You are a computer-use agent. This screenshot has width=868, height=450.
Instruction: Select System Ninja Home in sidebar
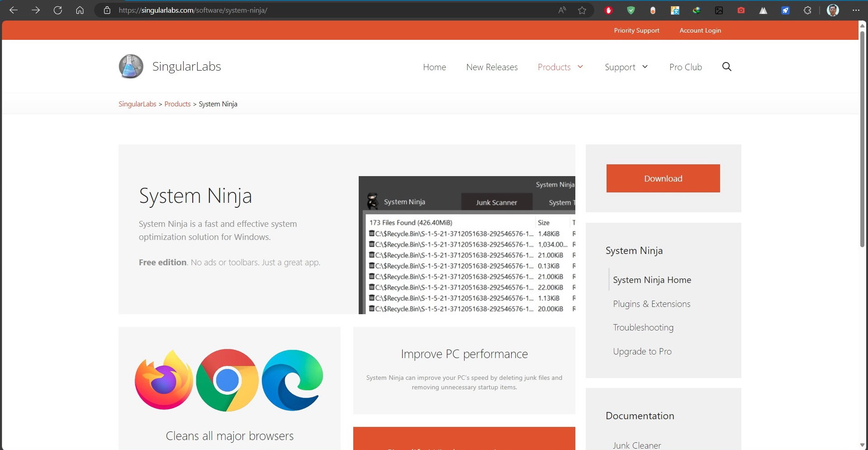652,280
